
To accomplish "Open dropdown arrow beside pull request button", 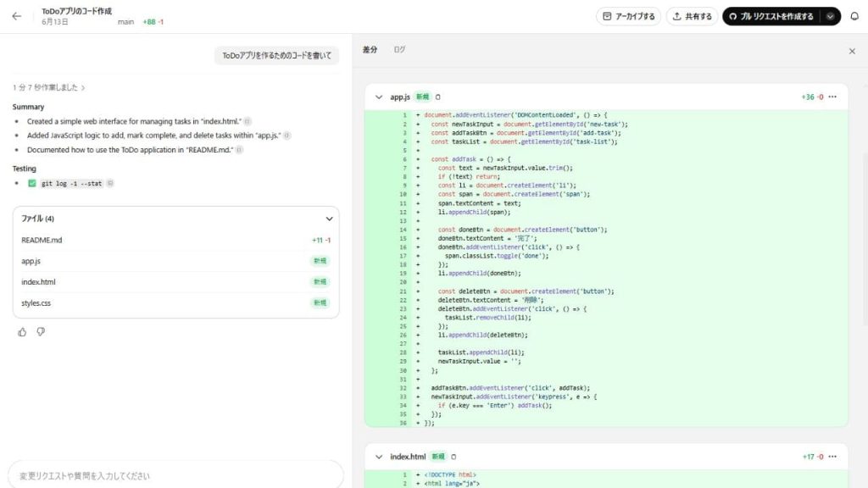I will (831, 16).
